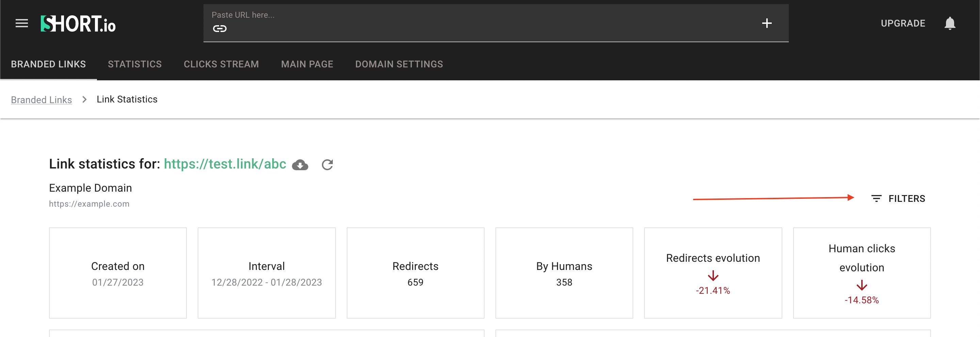Switch to the Statistics tab

point(135,64)
